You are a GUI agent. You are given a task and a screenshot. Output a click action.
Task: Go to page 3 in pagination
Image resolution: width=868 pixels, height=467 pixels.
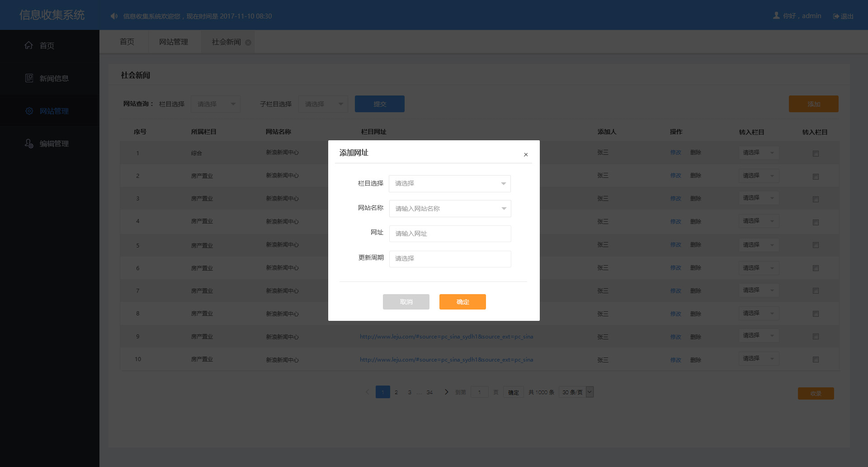pyautogui.click(x=410, y=392)
